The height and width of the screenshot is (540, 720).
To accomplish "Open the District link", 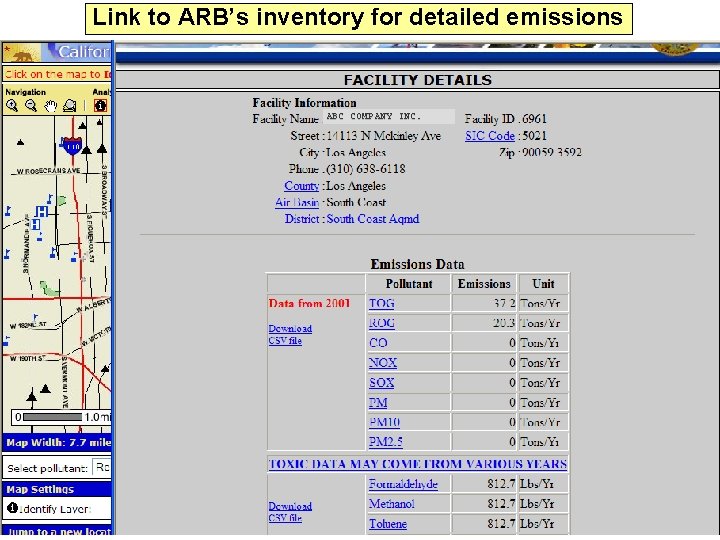I will pyautogui.click(x=301, y=219).
